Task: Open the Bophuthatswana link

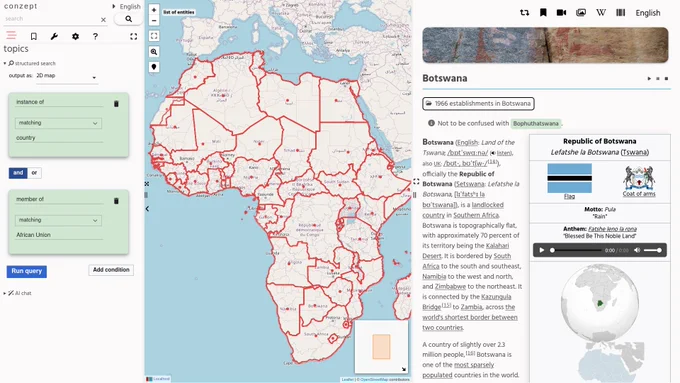Action: click(x=536, y=124)
